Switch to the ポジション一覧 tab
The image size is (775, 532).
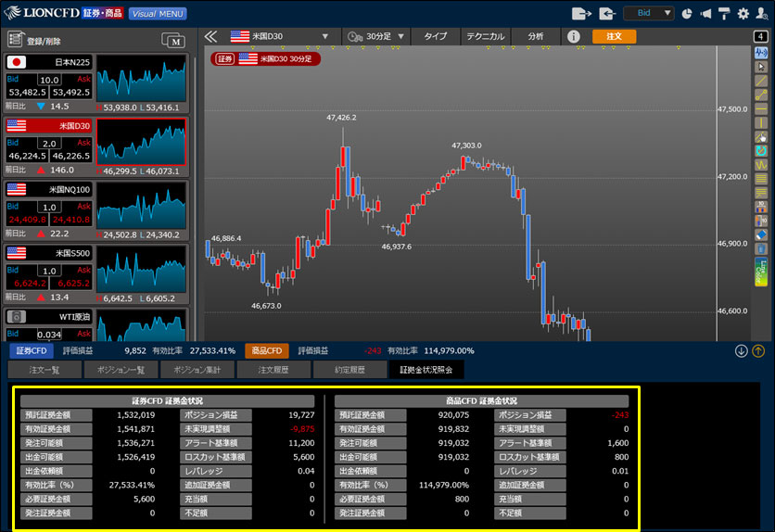click(x=121, y=370)
